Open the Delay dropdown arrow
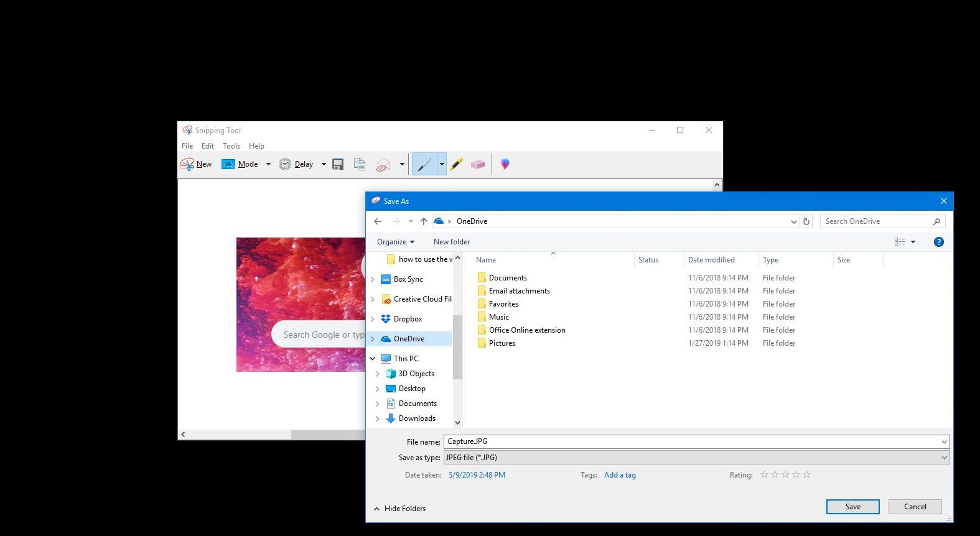Viewport: 980px width, 536px height. [x=324, y=164]
